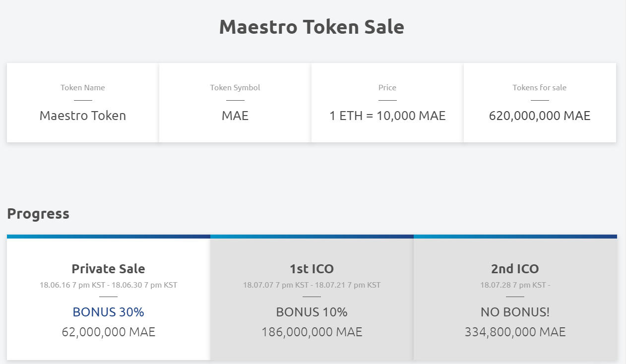
Task: Click the 620,000,000 MAE amount
Action: 540,116
